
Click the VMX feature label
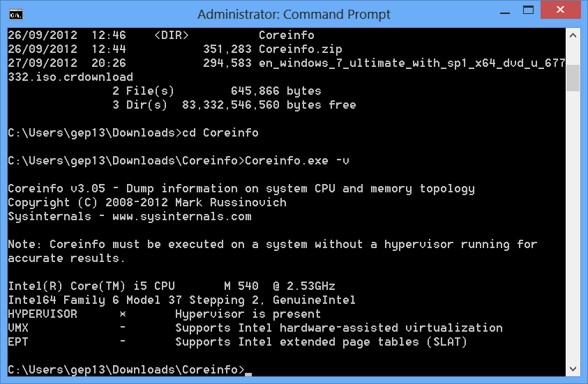pos(18,328)
